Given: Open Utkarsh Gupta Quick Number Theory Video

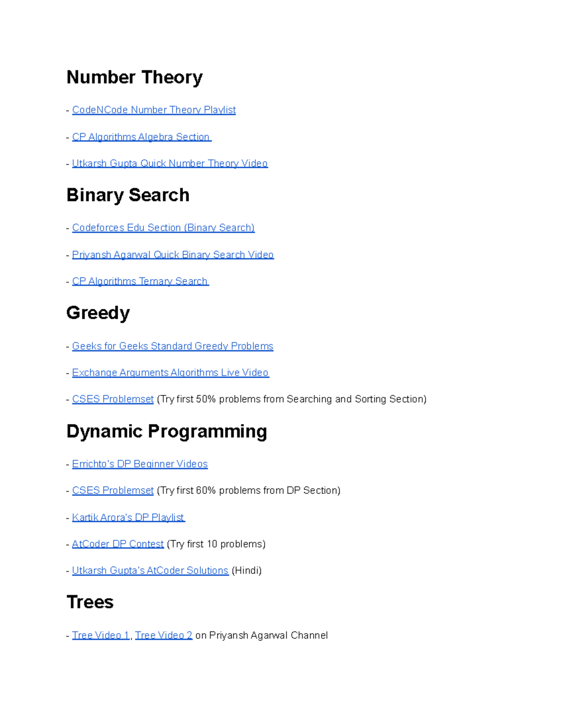Looking at the screenshot, I should pos(170,163).
